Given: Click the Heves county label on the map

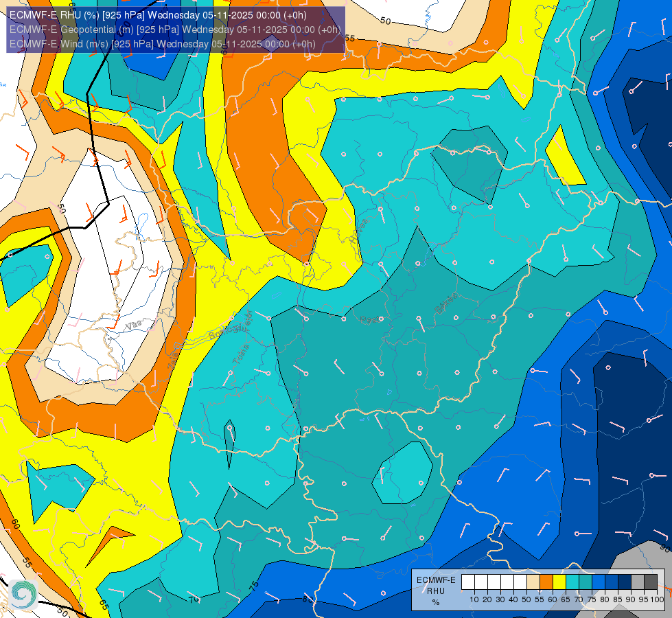Looking at the screenshot, I should pos(359,231).
